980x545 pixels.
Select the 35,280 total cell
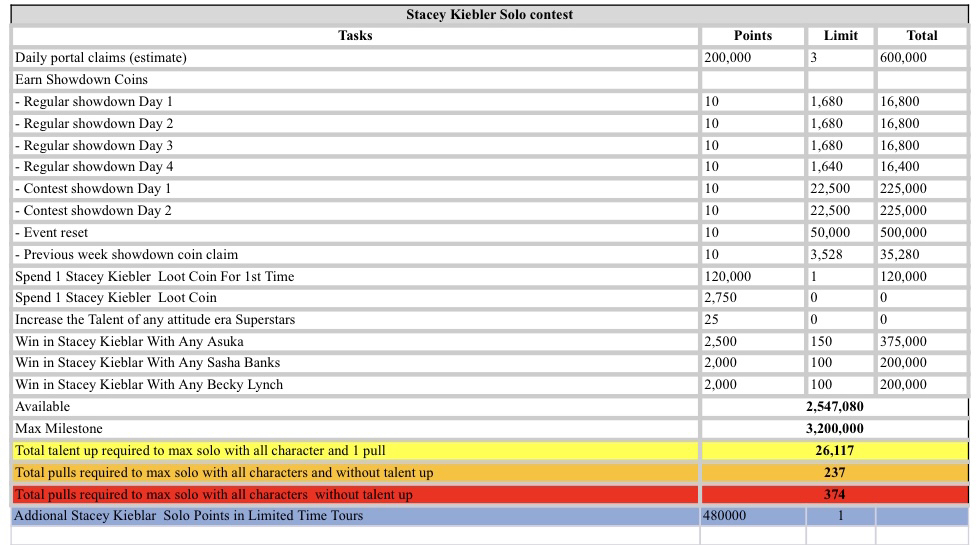click(x=922, y=254)
